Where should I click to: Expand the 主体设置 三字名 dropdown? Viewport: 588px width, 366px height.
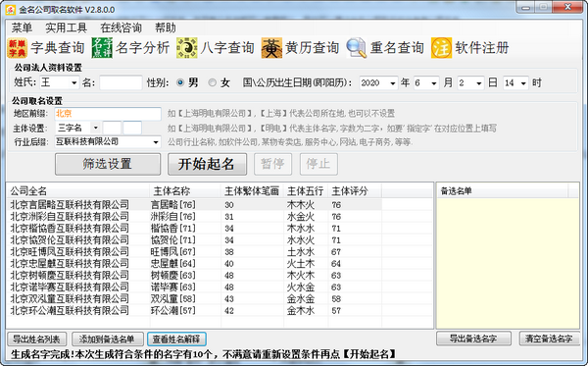pyautogui.click(x=96, y=128)
